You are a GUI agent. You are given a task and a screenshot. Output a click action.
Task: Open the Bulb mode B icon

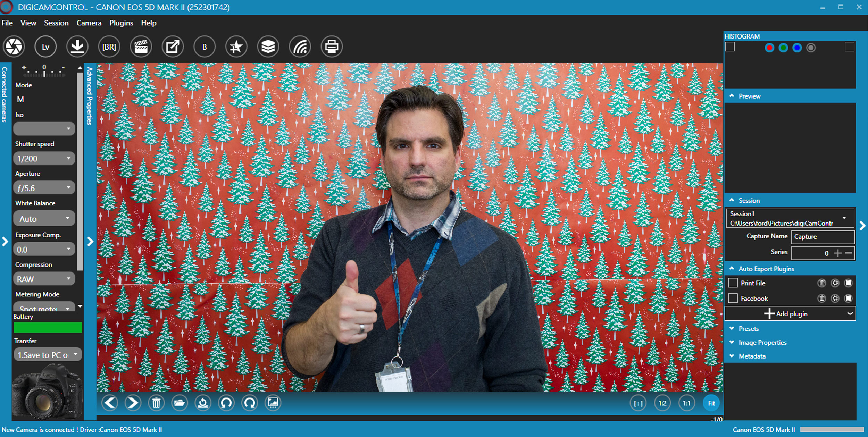(205, 47)
